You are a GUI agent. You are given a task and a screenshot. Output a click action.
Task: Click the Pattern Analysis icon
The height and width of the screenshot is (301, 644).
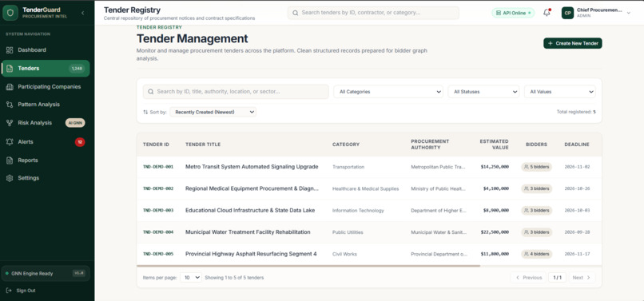[10, 105]
